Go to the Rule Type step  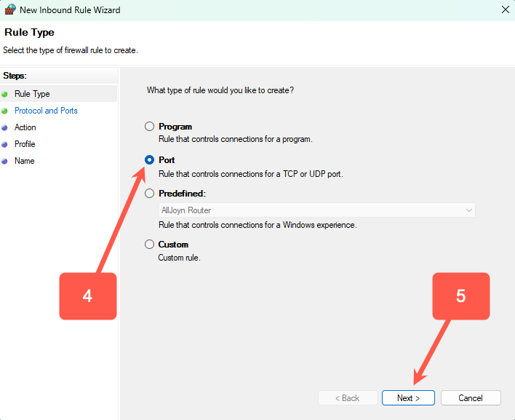[x=32, y=94]
